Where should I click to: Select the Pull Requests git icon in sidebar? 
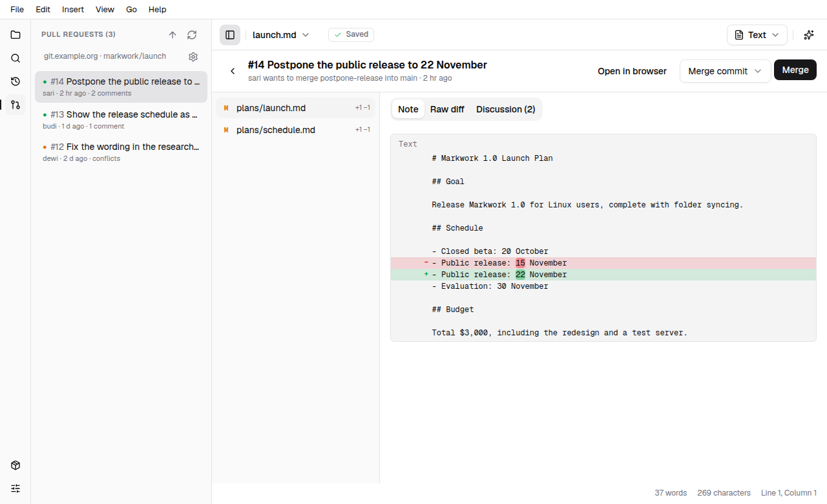16,105
